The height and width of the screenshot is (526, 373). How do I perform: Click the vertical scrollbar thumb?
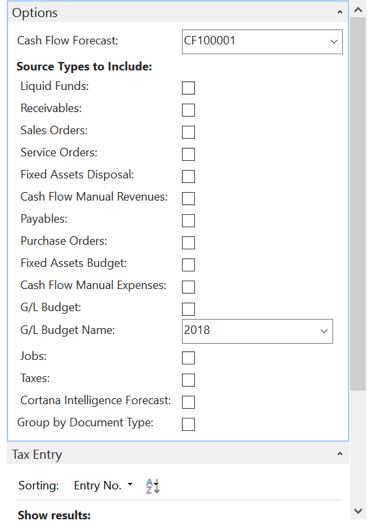(358, 204)
